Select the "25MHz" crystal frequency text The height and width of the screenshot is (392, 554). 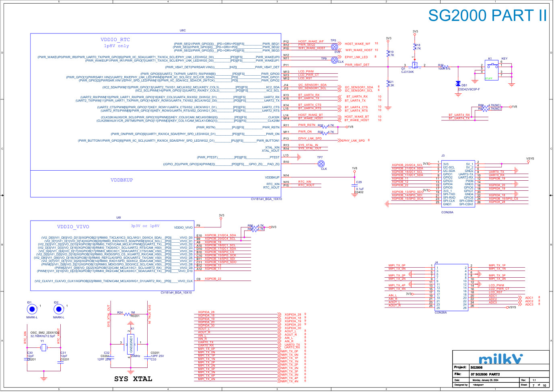pos(135,356)
